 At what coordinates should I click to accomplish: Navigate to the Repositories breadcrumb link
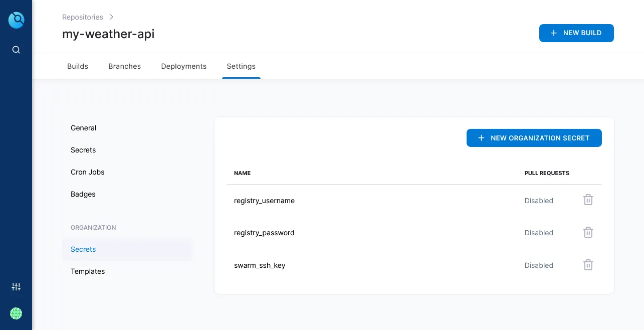(x=82, y=17)
